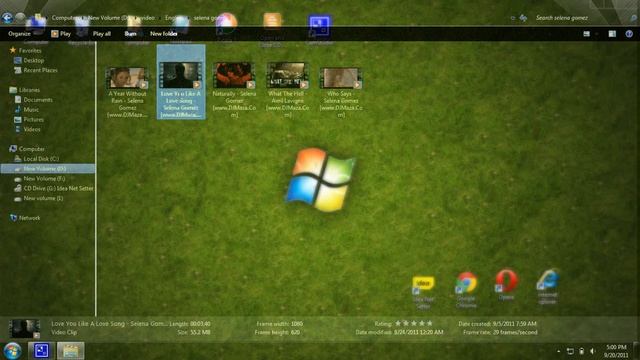Open the Music library
This screenshot has width=640, height=360.
pos(27,109)
